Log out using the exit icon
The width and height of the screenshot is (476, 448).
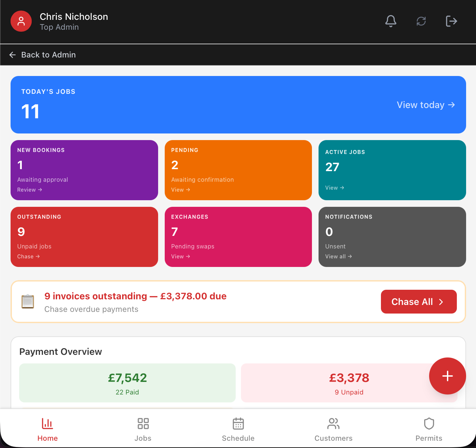tap(451, 21)
